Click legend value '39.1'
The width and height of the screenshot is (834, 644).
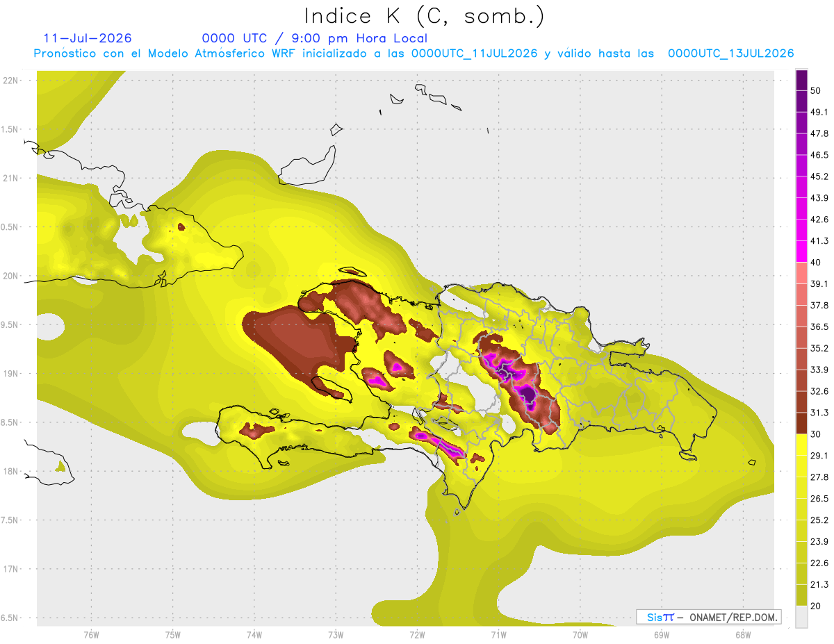[819, 283]
